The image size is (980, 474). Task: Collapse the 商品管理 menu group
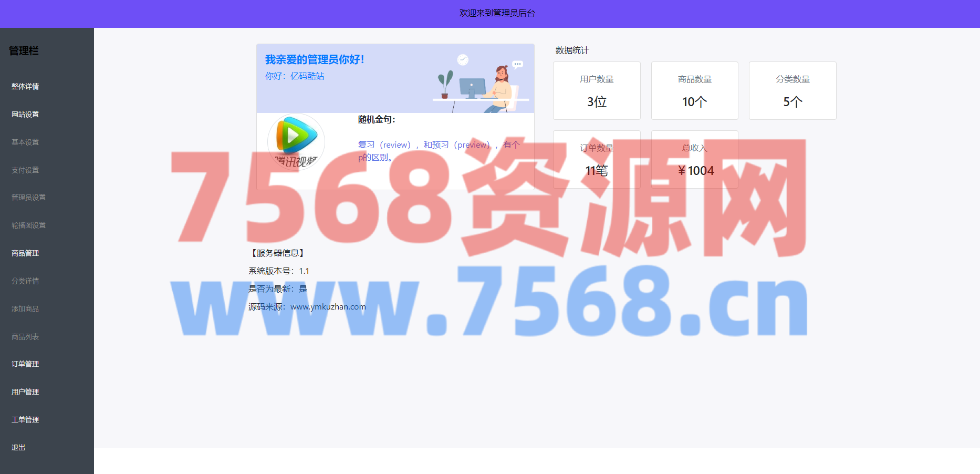(x=25, y=253)
